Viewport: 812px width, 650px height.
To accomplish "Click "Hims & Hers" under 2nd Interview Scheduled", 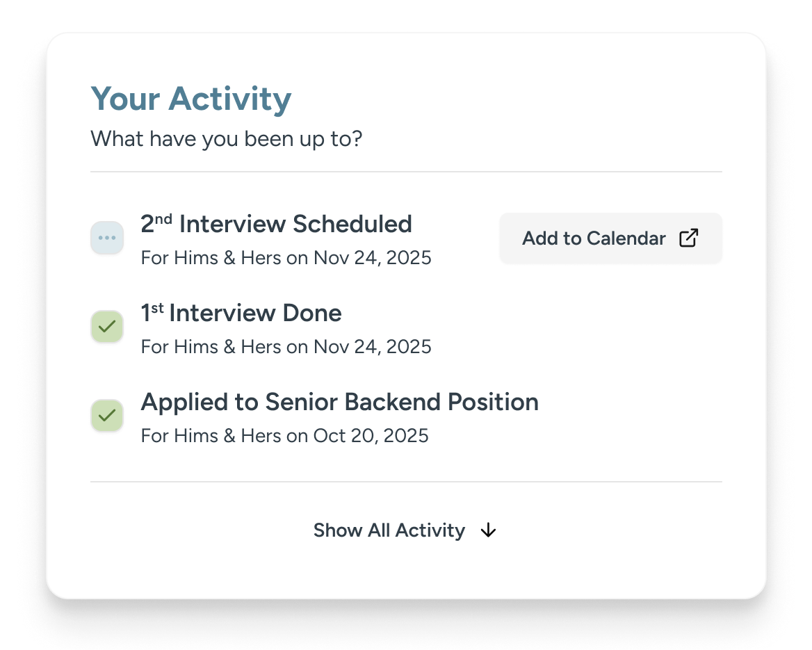I will point(227,258).
